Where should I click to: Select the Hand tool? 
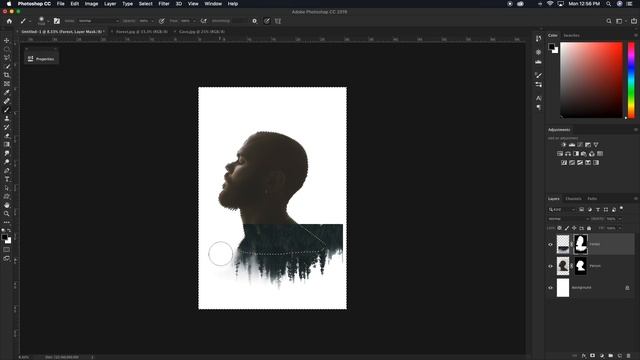pyautogui.click(x=7, y=205)
